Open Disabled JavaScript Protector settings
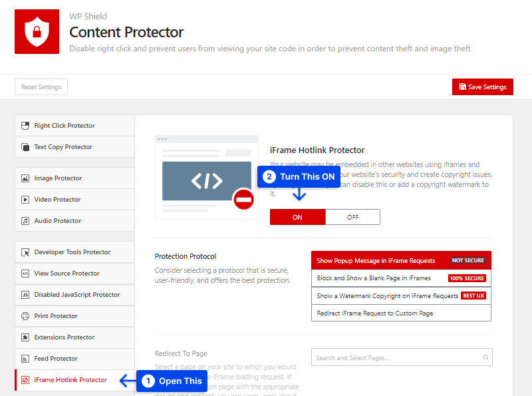Viewport: 532px width, 396px height. pyautogui.click(x=74, y=295)
